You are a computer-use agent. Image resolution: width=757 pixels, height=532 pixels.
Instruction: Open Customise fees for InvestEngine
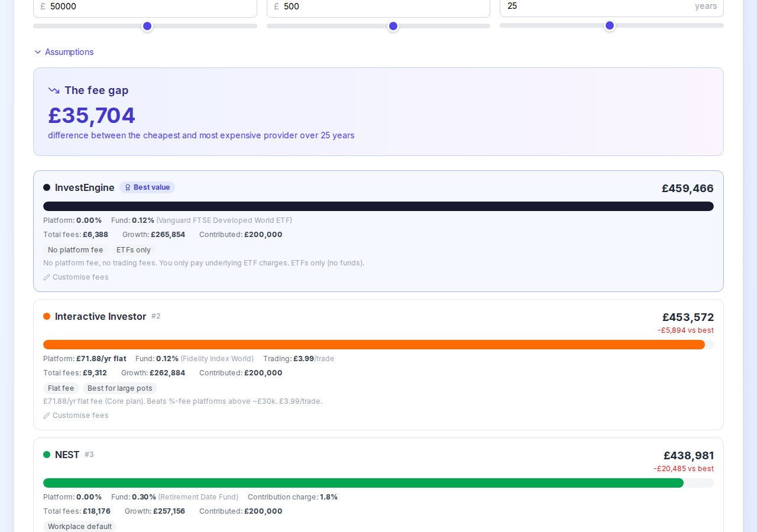(x=80, y=277)
